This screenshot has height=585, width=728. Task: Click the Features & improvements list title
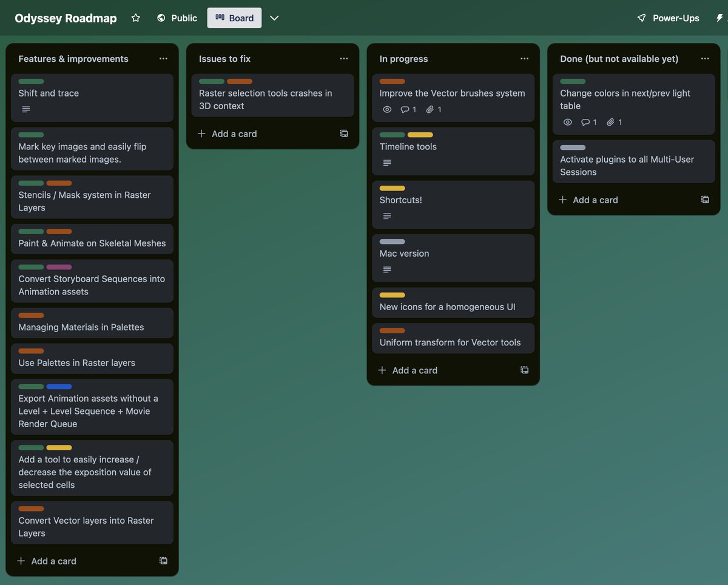click(x=73, y=59)
